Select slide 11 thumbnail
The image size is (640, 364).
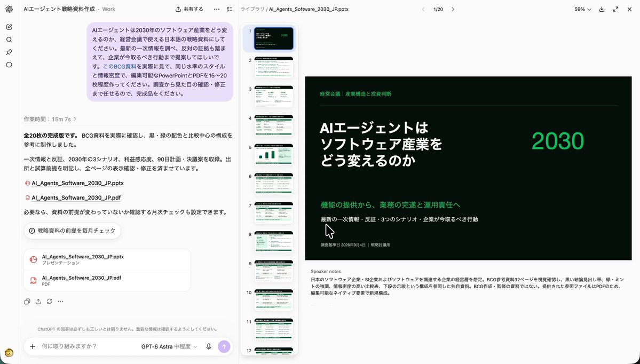[x=273, y=329]
